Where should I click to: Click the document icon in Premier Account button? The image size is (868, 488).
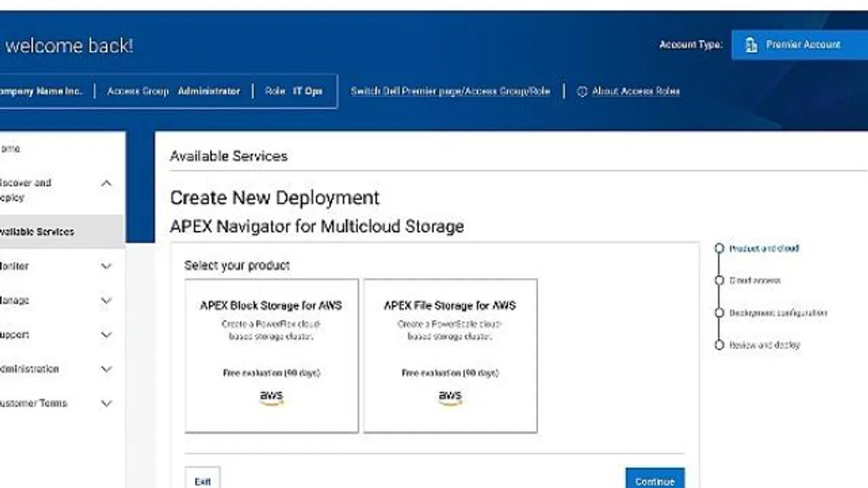[752, 45]
